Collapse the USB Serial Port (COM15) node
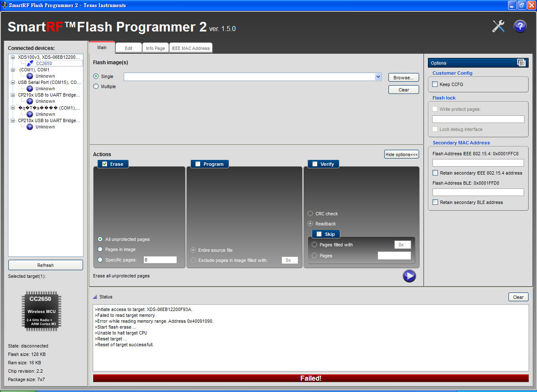 (x=13, y=82)
